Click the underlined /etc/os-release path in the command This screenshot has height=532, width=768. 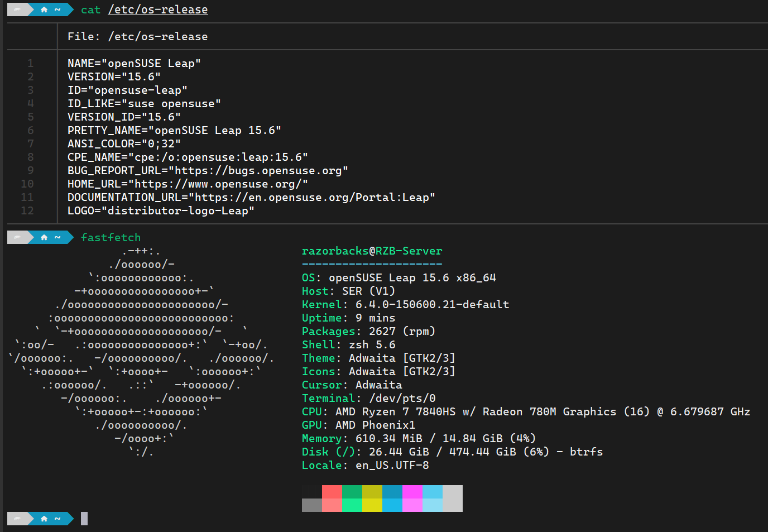pos(158,9)
